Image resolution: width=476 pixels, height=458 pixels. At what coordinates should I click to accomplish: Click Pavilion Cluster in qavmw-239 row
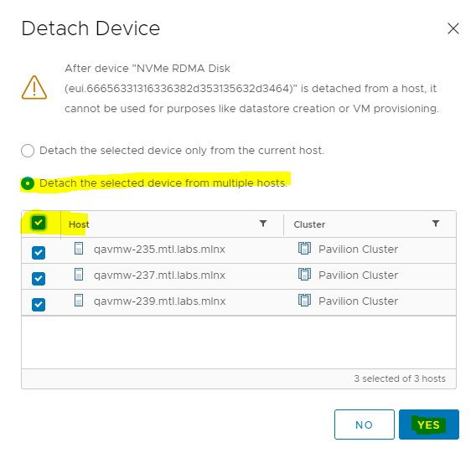[x=358, y=301]
